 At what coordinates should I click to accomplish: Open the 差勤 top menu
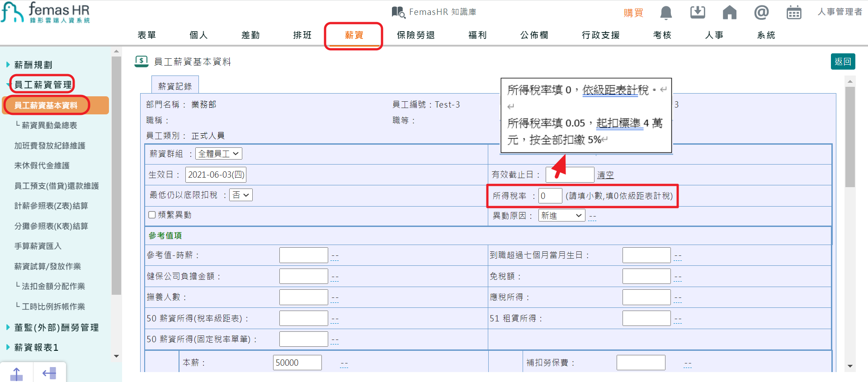point(250,35)
